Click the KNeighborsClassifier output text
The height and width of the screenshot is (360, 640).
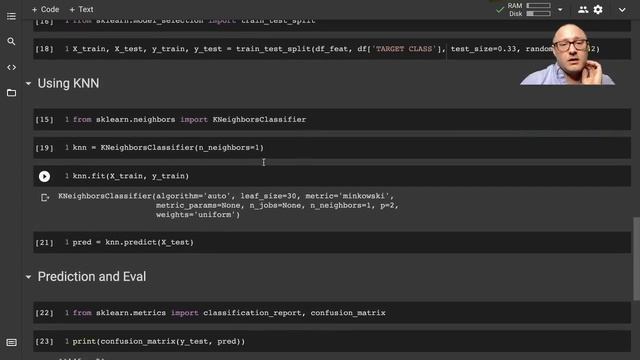[x=229, y=205]
